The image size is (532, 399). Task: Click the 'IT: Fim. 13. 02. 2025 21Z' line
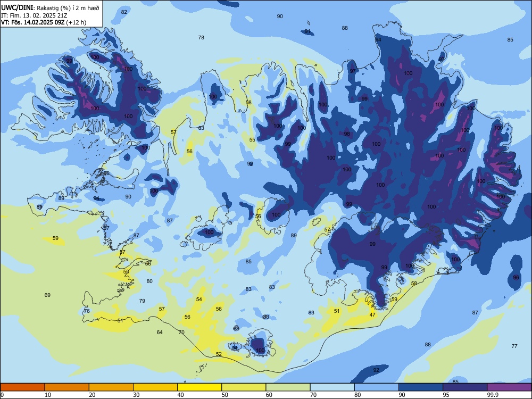pyautogui.click(x=34, y=15)
